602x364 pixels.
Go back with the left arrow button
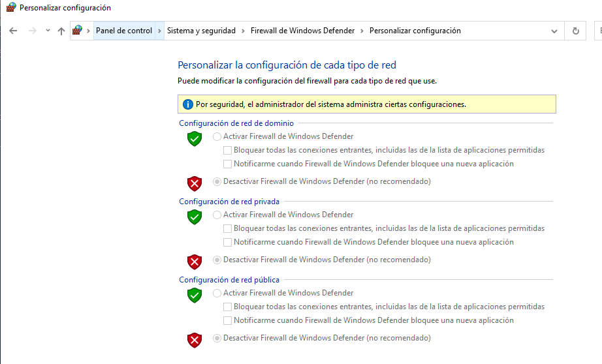point(13,31)
